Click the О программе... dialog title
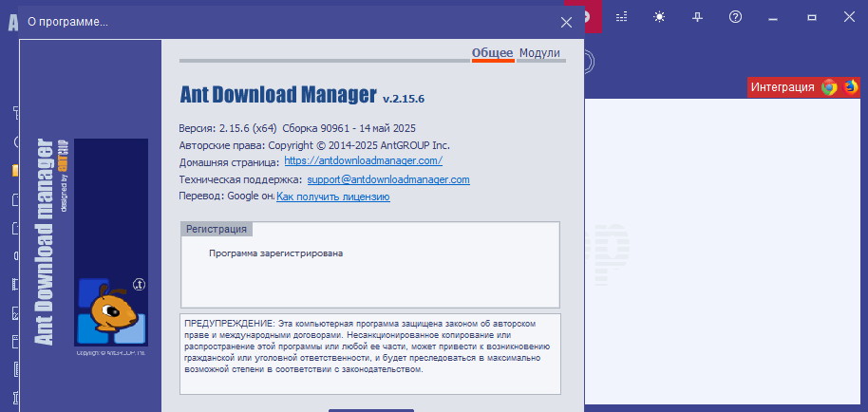The height and width of the screenshot is (412, 868). [67, 22]
